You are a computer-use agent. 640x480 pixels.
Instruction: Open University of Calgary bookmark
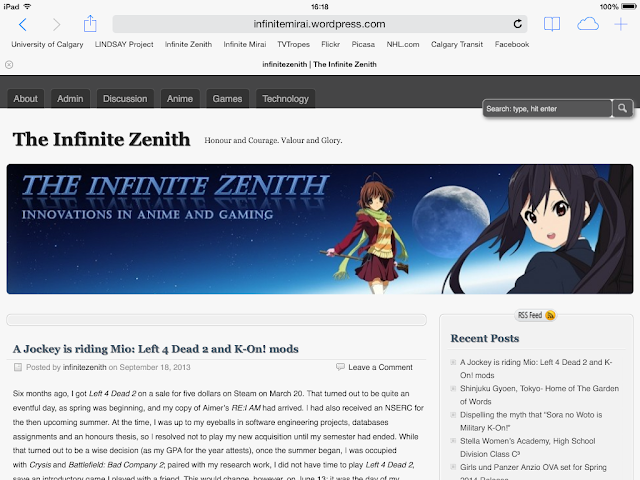47,44
